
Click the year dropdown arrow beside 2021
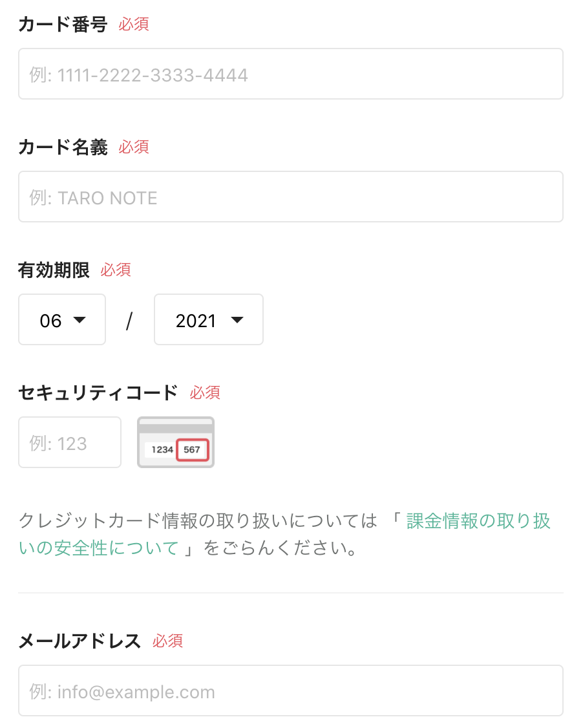point(237,320)
